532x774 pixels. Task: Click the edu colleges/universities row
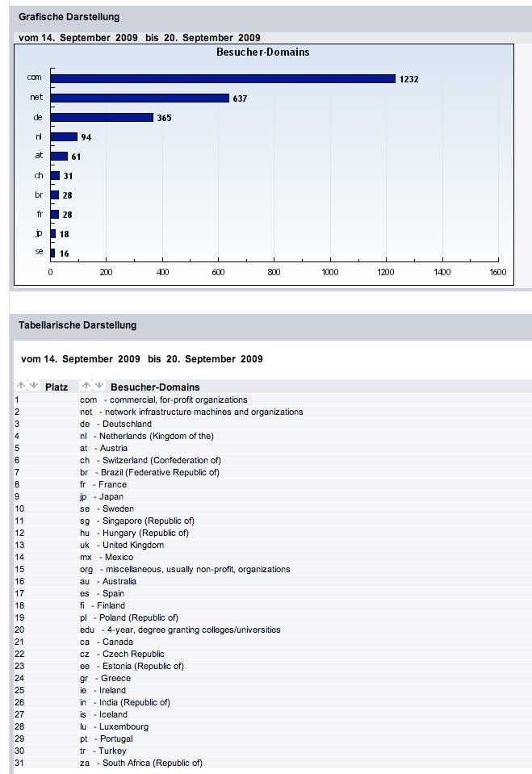[180, 630]
